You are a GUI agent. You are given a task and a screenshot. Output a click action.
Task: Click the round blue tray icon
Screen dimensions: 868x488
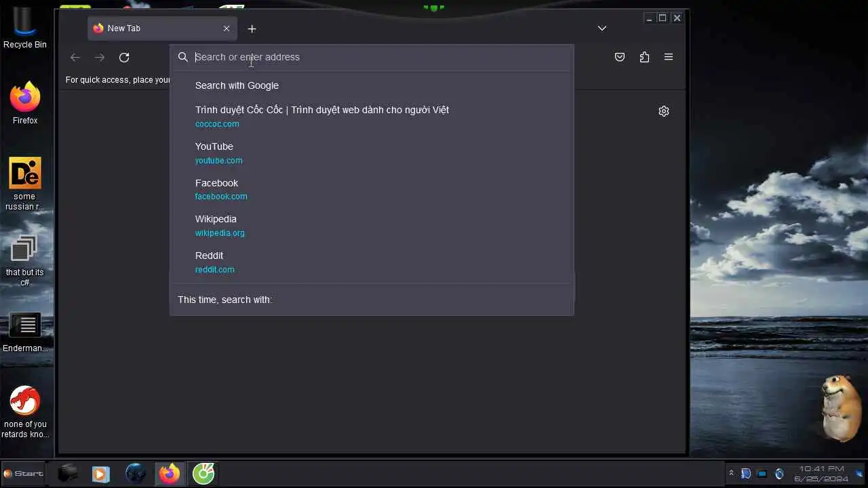click(x=779, y=473)
